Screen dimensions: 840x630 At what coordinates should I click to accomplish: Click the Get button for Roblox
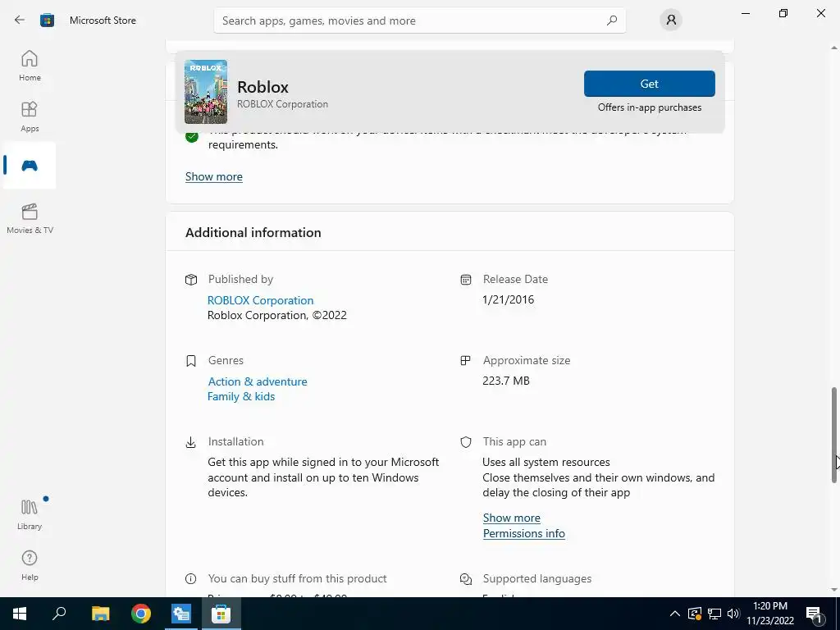click(x=650, y=84)
